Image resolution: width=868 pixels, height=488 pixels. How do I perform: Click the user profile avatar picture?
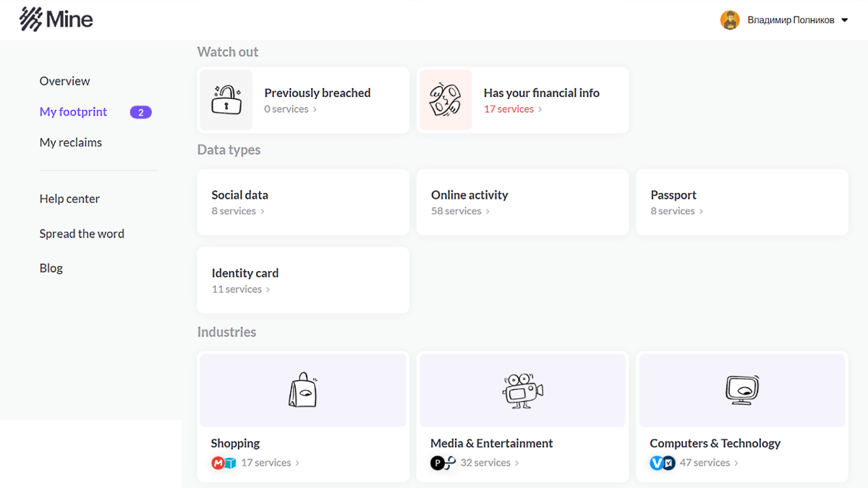730,20
